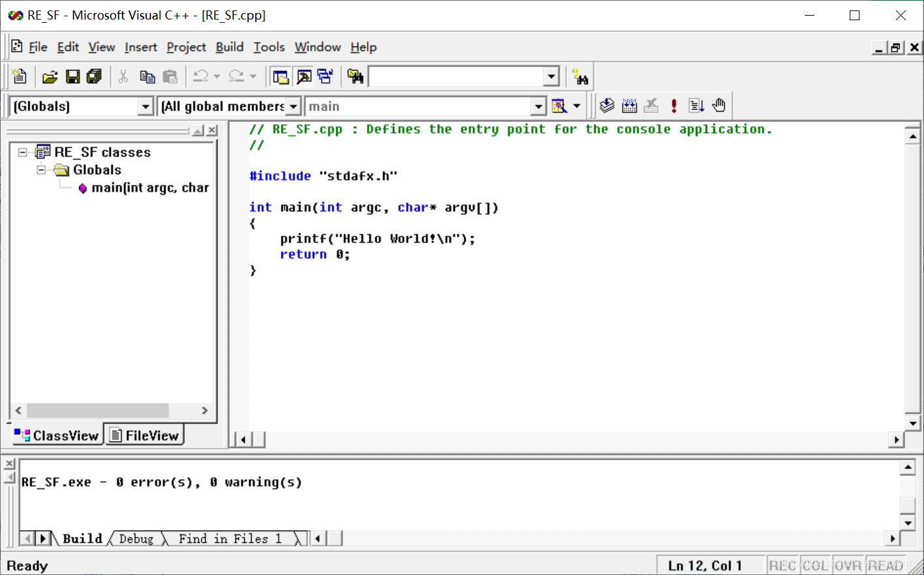Select the Debug output tab

click(x=136, y=538)
